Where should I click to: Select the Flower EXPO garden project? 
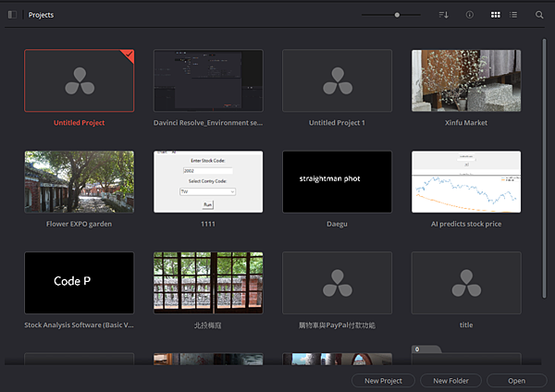coord(79,182)
